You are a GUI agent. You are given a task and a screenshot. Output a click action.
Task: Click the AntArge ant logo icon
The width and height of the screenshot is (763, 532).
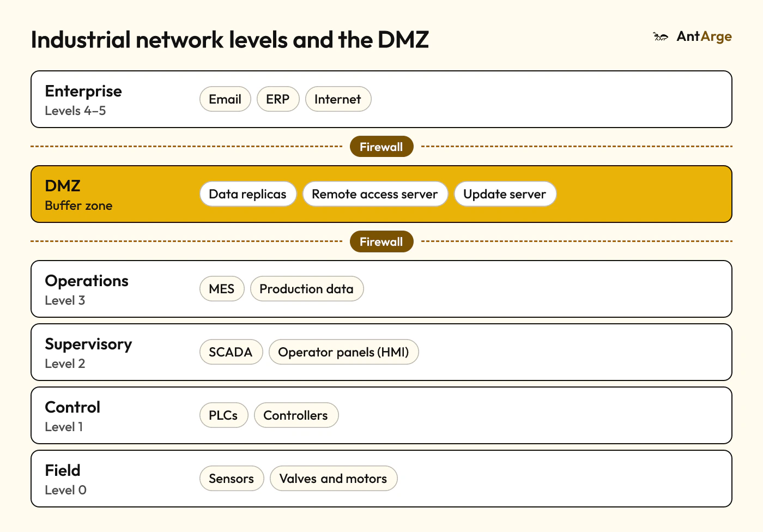pos(661,37)
